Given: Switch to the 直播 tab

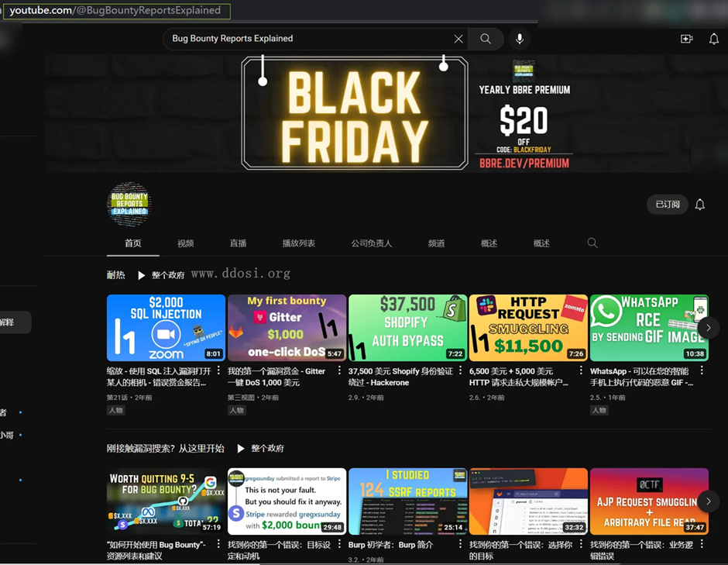Looking at the screenshot, I should [x=239, y=243].
